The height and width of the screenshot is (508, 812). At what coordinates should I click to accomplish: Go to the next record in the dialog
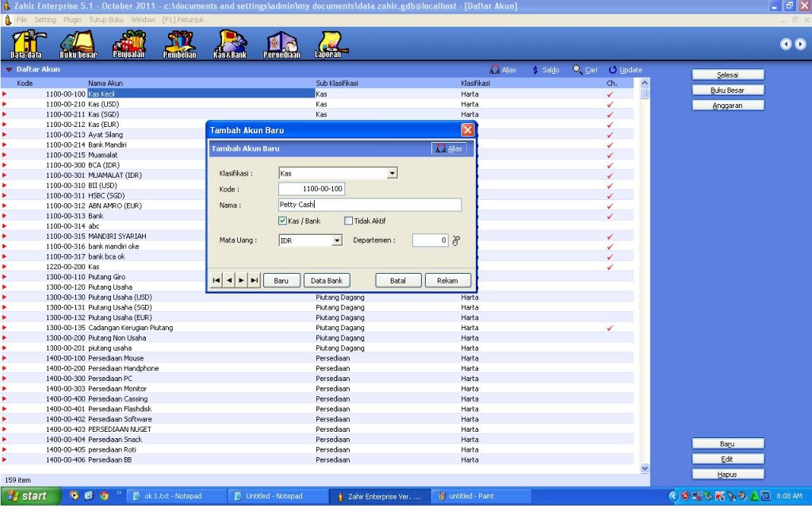click(241, 280)
